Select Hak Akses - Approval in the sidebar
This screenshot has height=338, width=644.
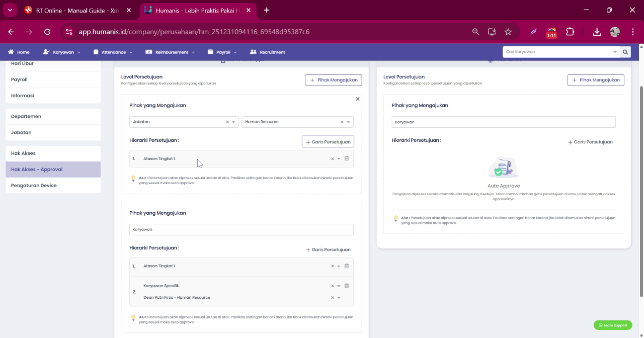pos(53,170)
